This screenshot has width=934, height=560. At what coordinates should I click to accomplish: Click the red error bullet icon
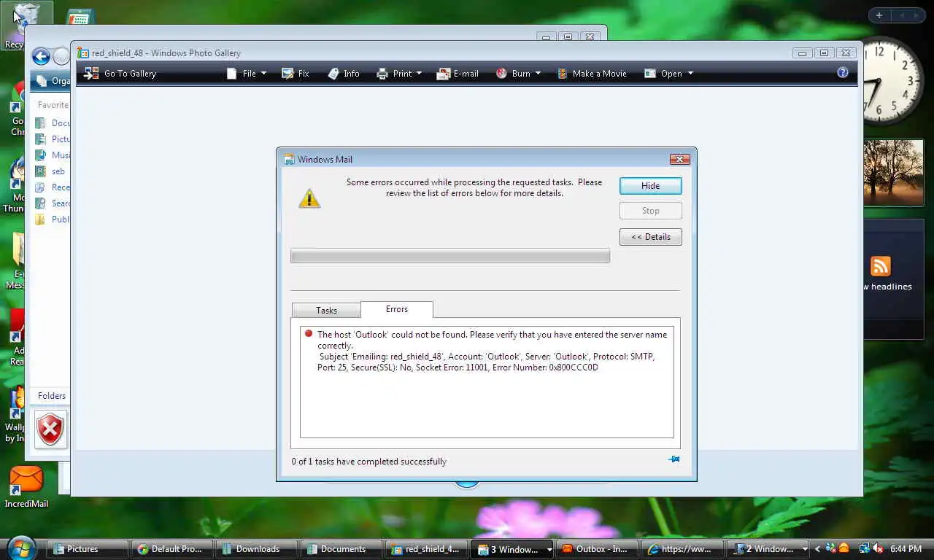coord(309,334)
